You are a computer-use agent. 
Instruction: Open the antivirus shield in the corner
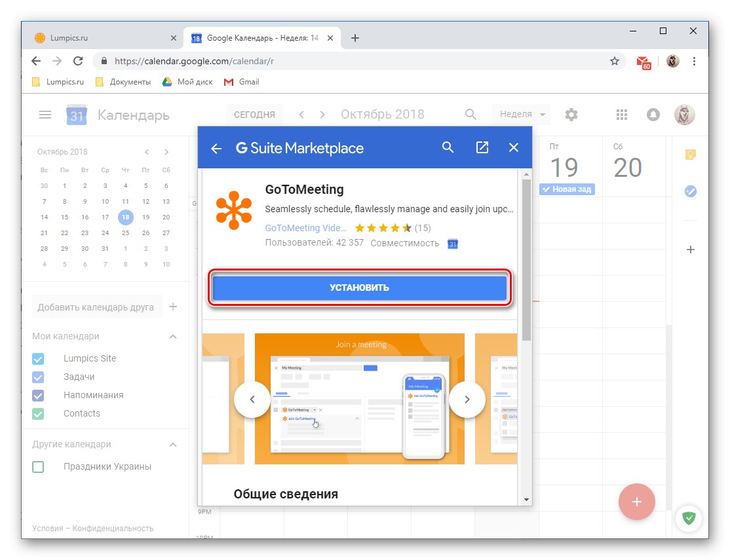coord(689,518)
